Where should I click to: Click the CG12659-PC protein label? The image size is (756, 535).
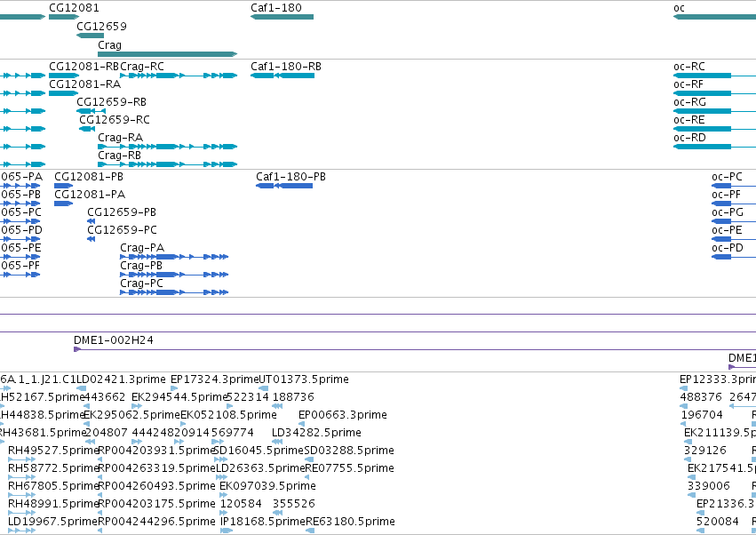pyautogui.click(x=122, y=230)
